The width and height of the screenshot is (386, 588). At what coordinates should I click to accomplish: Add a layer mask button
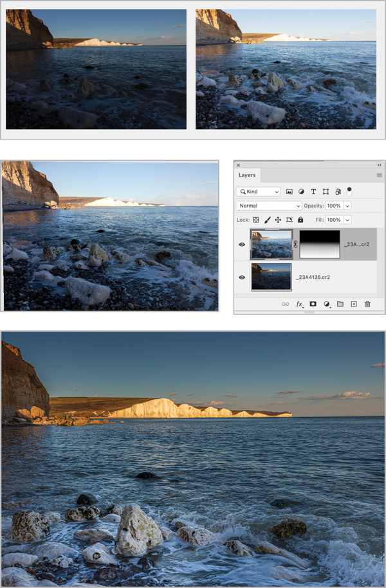click(x=313, y=304)
